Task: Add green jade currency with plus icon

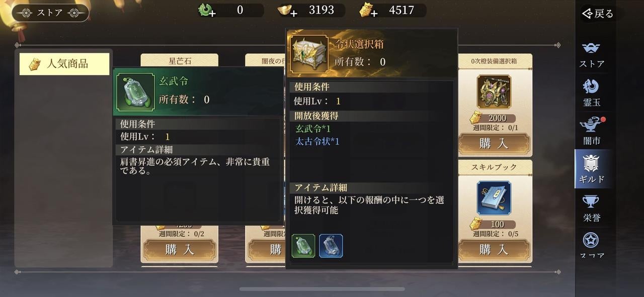Action: [207, 10]
